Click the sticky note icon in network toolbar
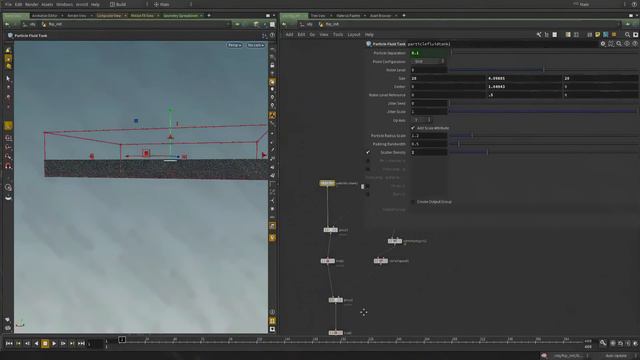640x360 pixels. click(598, 35)
